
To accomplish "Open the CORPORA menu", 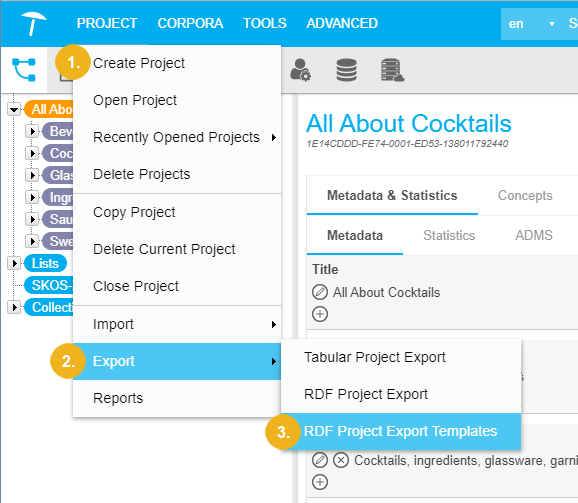I will point(190,23).
